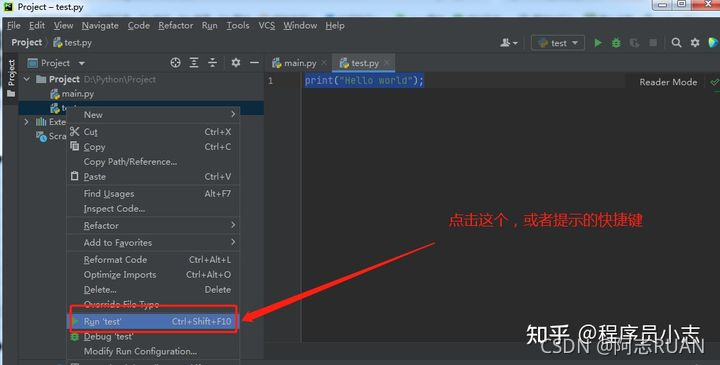Toggle the Project tool window sidebar tab
This screenshot has width=720, height=365.
click(11, 78)
